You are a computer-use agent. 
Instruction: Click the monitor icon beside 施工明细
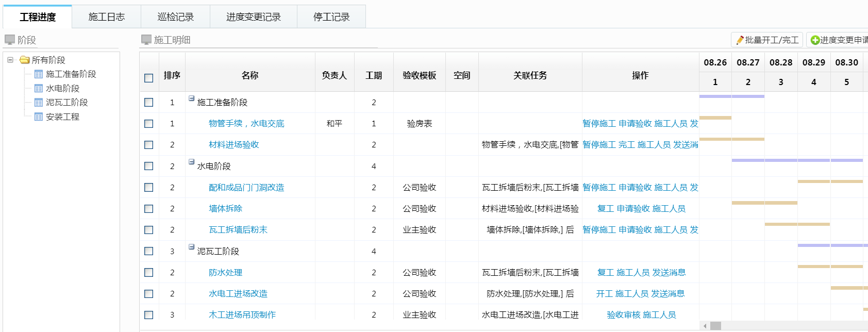[x=146, y=40]
